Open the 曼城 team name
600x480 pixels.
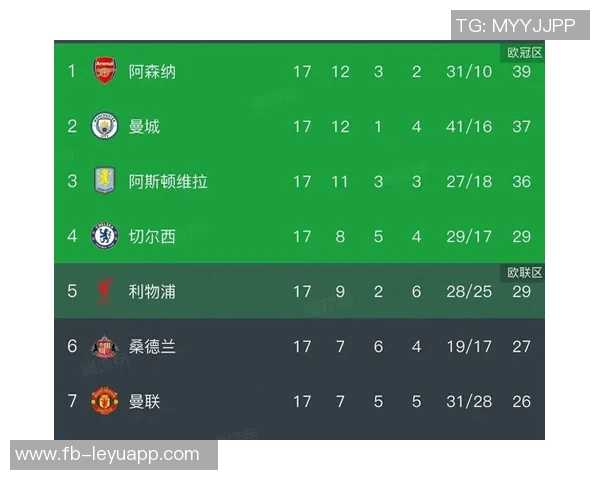coord(144,127)
